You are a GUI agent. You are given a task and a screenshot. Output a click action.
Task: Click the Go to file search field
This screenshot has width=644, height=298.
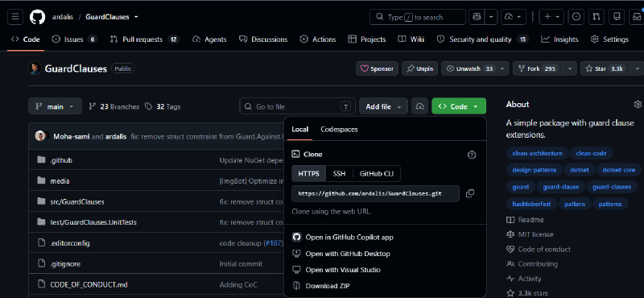coord(297,106)
